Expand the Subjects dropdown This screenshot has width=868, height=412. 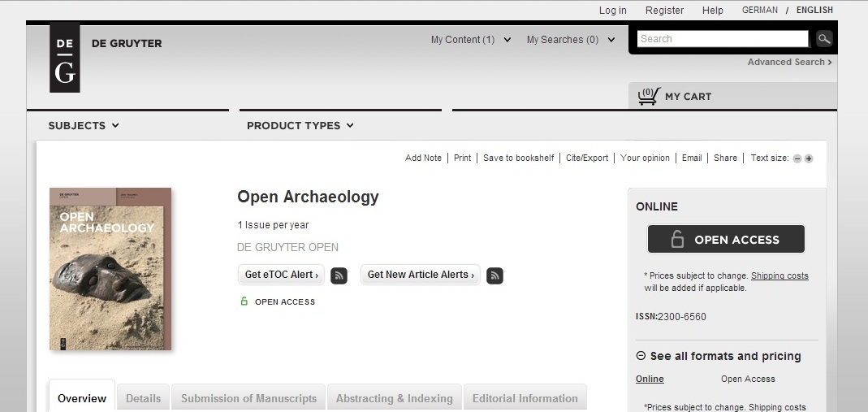click(84, 126)
